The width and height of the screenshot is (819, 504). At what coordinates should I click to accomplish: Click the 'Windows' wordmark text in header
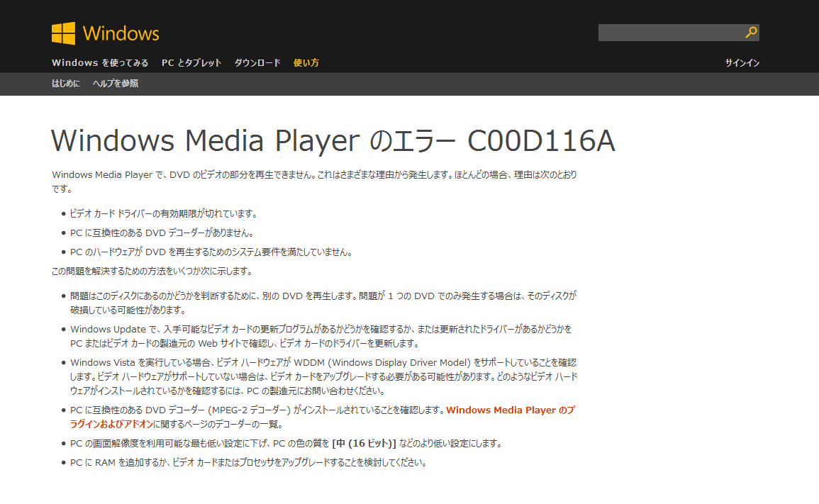121,33
